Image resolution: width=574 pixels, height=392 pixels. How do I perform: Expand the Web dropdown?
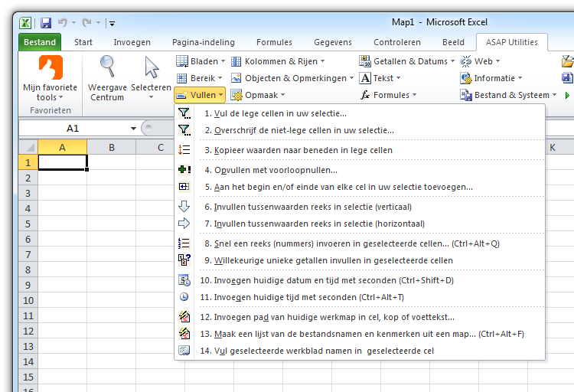(480, 61)
